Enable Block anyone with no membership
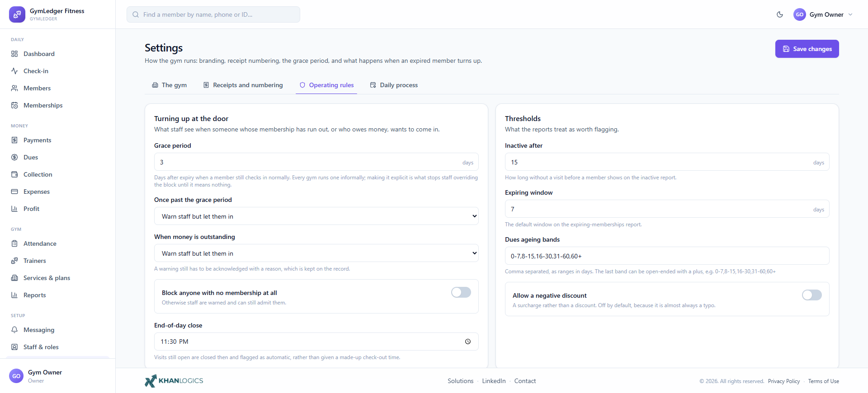 [x=461, y=292]
